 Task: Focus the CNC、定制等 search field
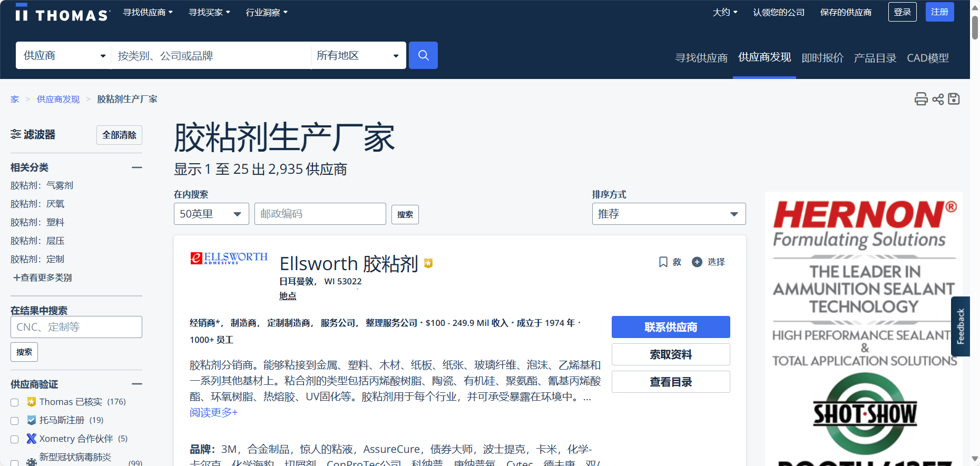pyautogui.click(x=76, y=327)
